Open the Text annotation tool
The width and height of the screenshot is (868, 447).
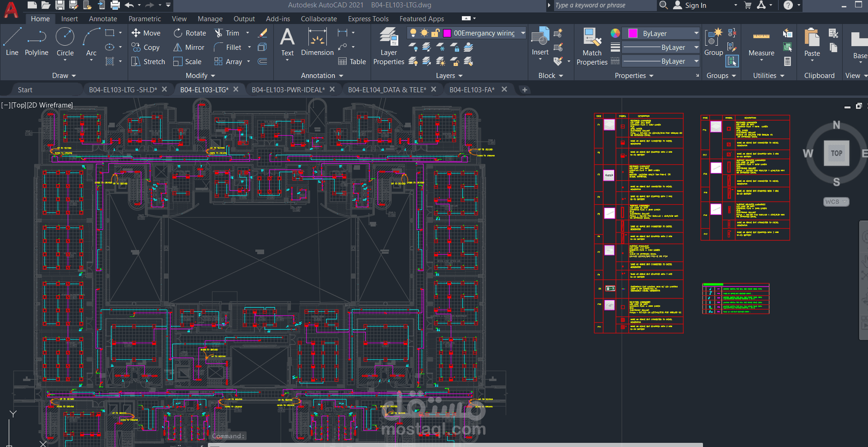(287, 42)
